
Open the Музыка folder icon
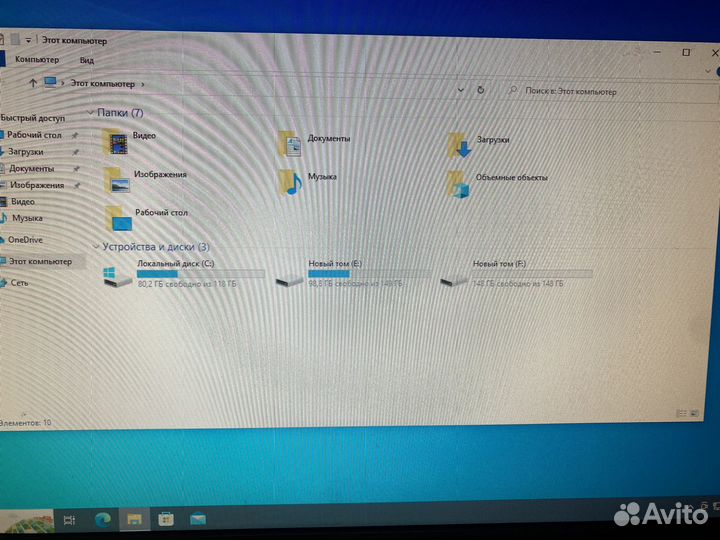click(291, 182)
